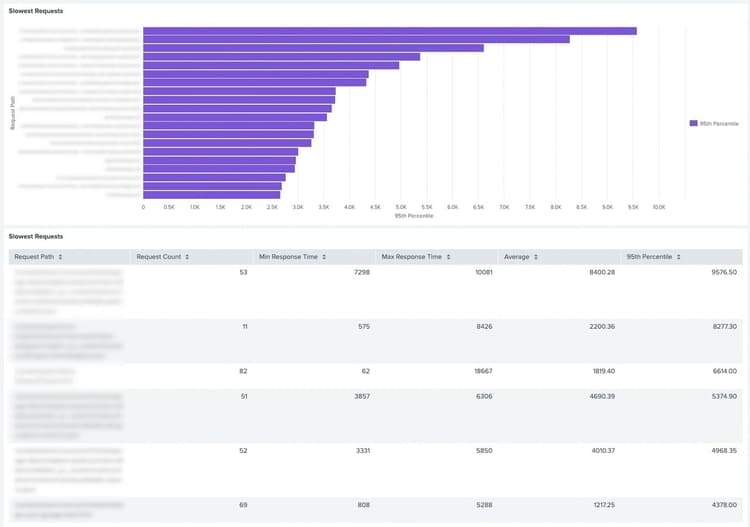Click blurred request path in the row with count 82

click(44, 376)
